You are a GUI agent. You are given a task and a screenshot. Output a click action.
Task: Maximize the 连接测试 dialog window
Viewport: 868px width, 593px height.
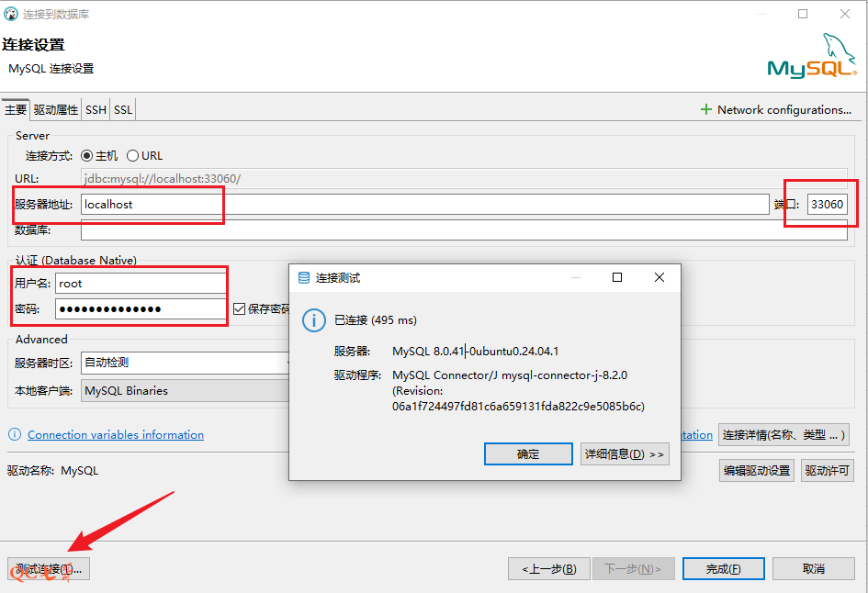(617, 277)
